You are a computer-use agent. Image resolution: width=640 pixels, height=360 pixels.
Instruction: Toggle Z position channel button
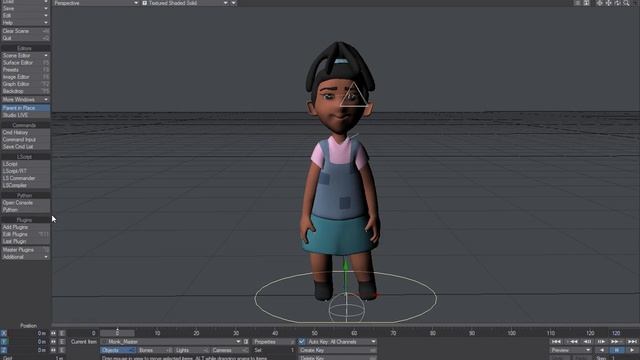click(x=4, y=350)
